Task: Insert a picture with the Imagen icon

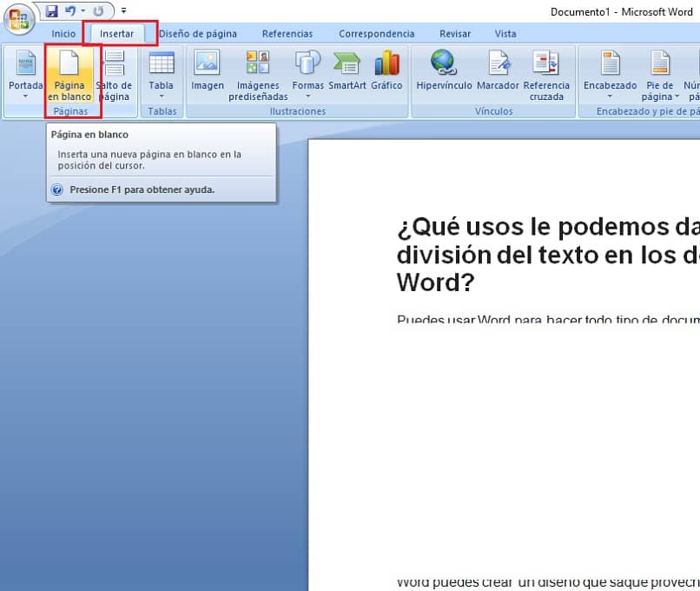Action: tap(208, 74)
